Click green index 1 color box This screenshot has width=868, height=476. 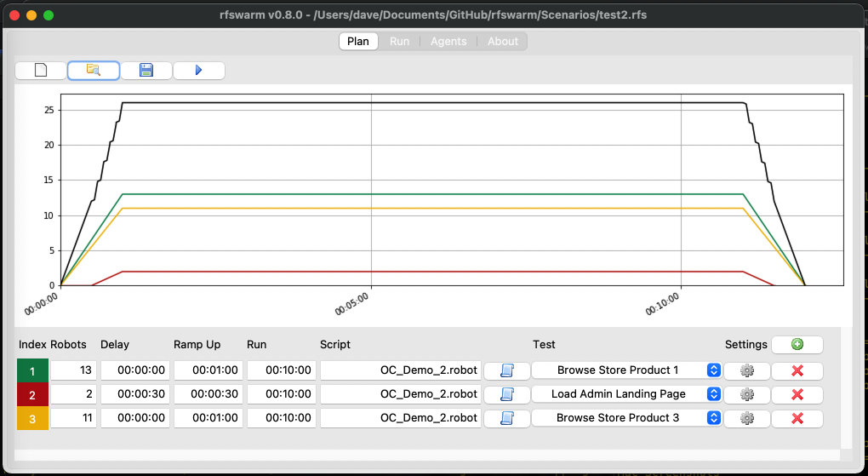(x=32, y=370)
